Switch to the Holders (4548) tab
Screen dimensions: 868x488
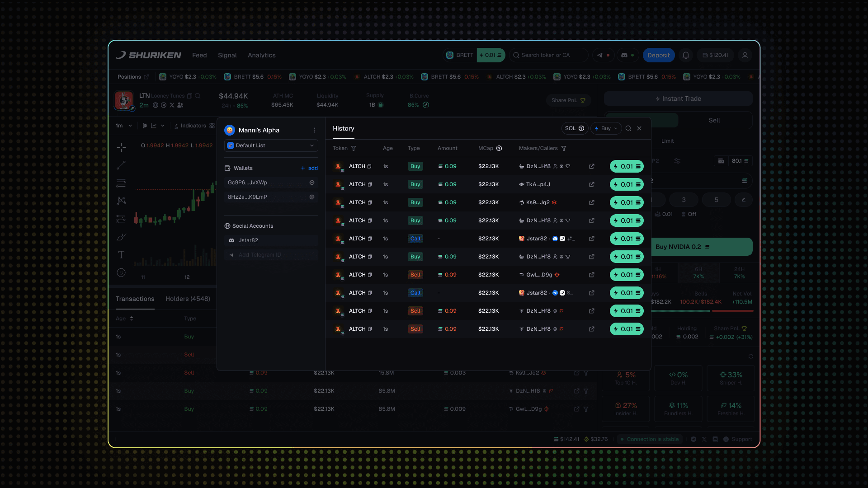point(188,299)
